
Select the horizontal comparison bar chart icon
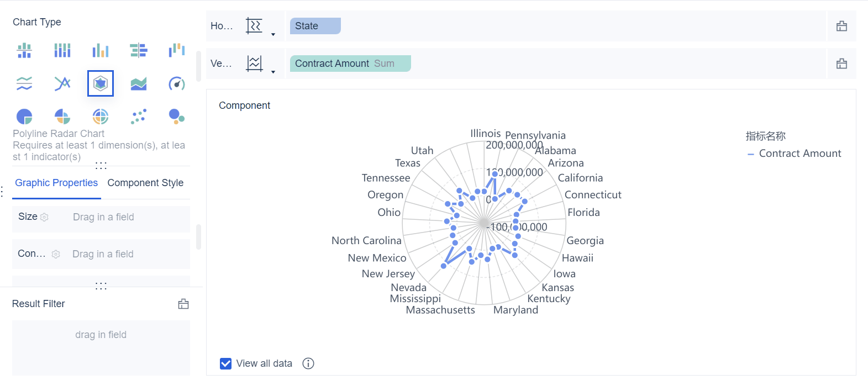[139, 51]
